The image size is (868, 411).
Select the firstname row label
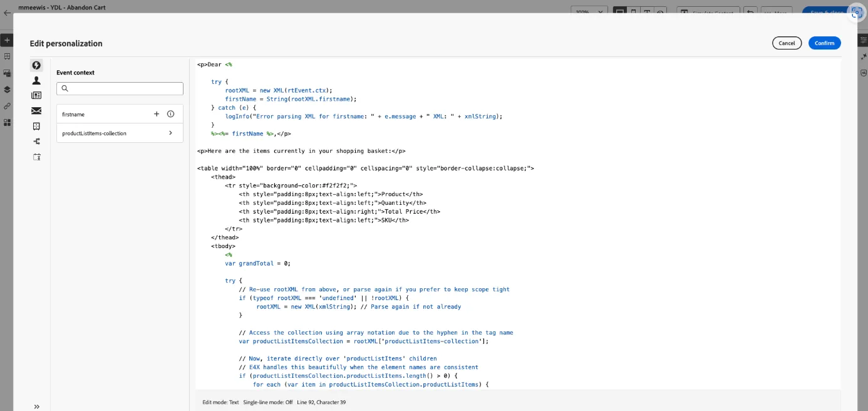point(73,115)
